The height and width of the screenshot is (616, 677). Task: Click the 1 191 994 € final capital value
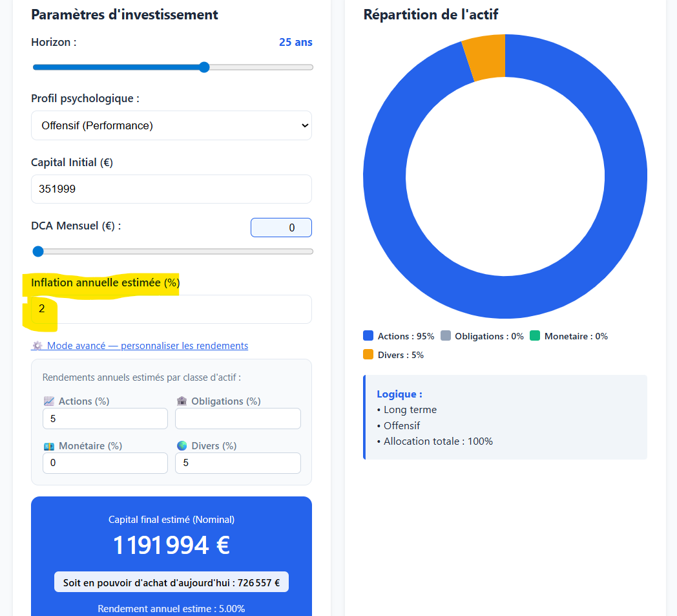[171, 545]
